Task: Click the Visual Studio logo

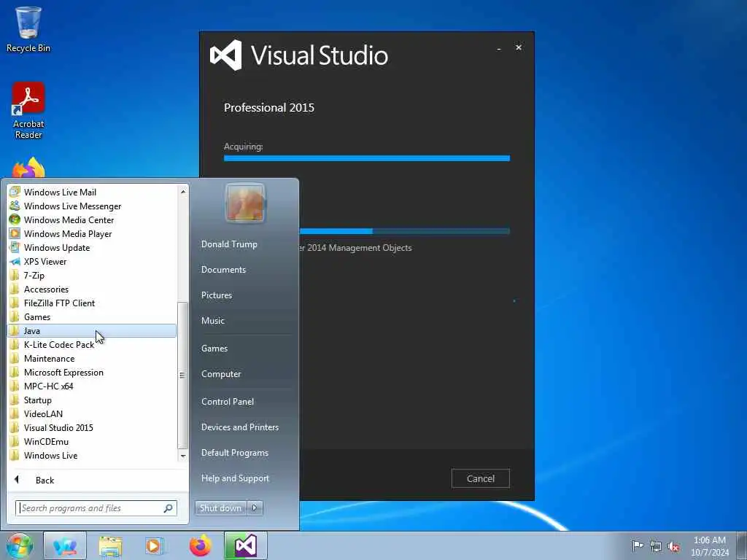Action: pyautogui.click(x=226, y=55)
